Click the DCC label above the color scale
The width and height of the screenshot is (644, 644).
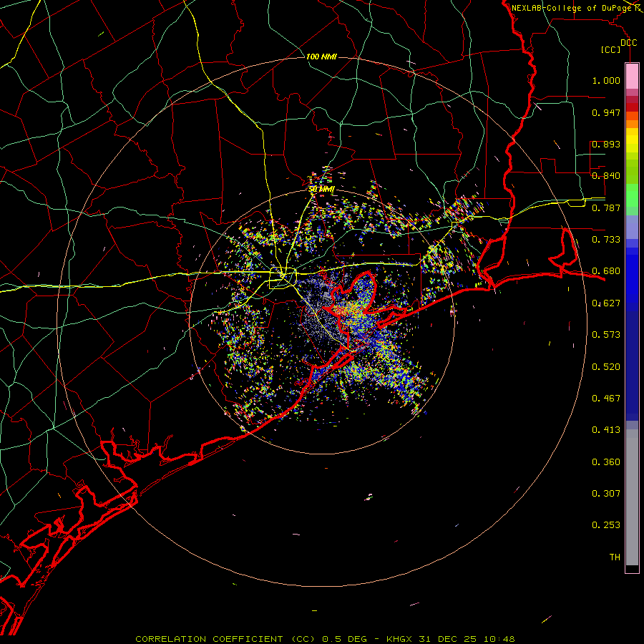(628, 43)
